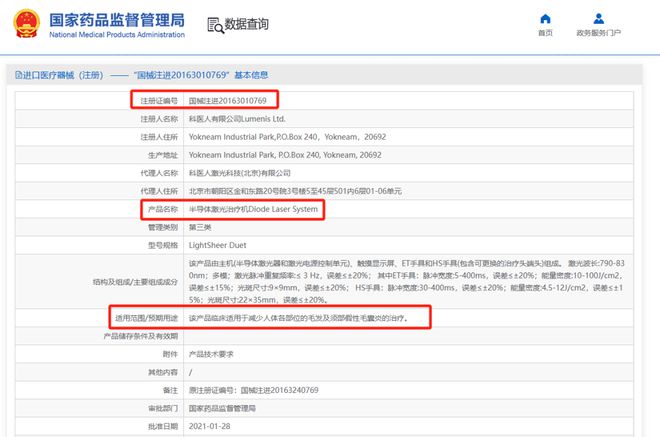Open the 数据查询 data query page

click(x=246, y=24)
